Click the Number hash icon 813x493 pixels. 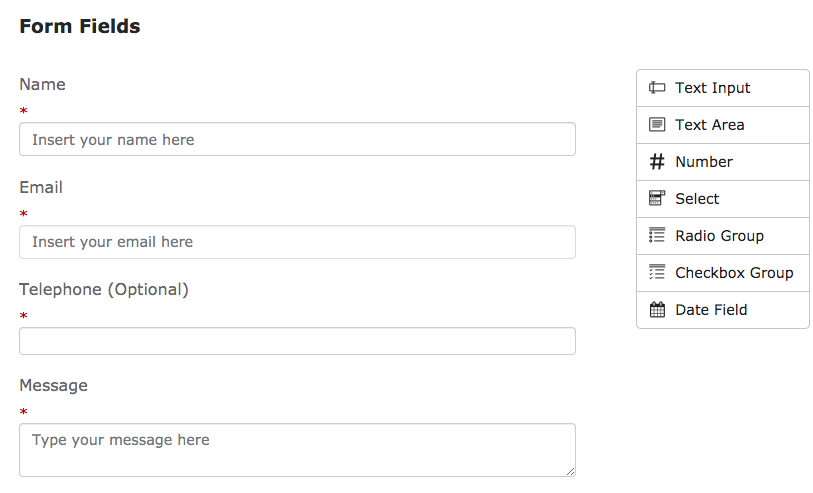click(x=657, y=162)
